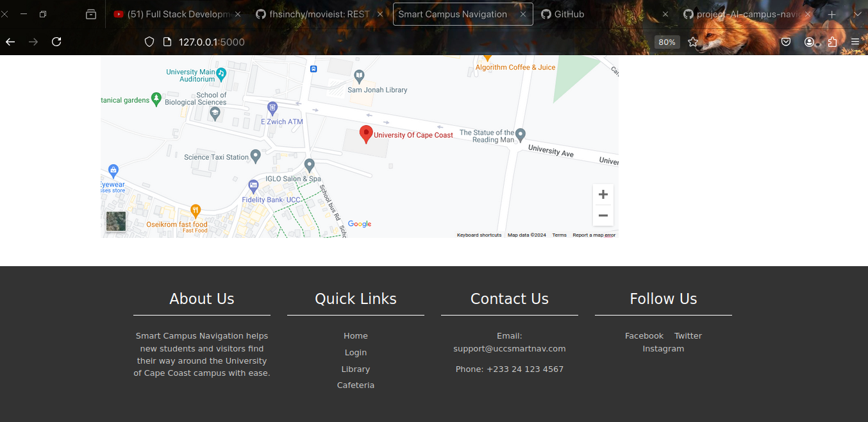
Task: Open the Cafeteria quick link
Action: (x=356, y=385)
